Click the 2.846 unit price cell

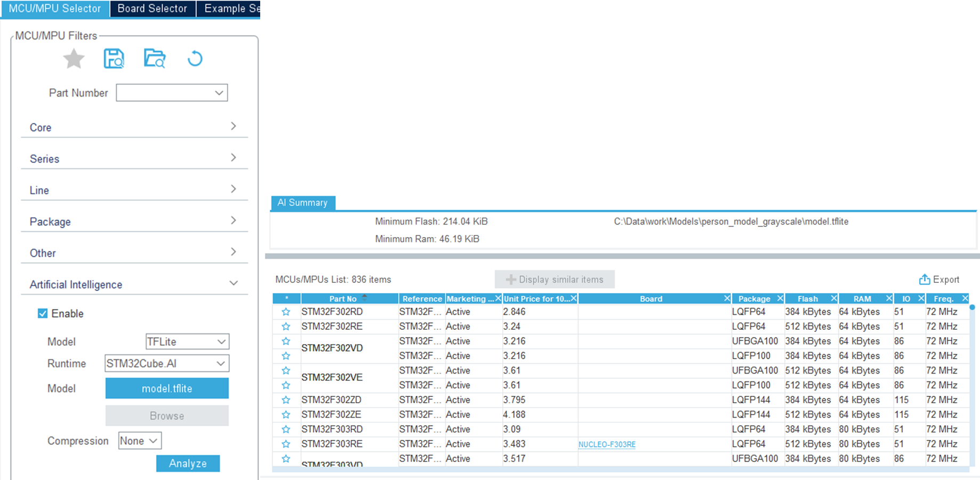click(540, 312)
